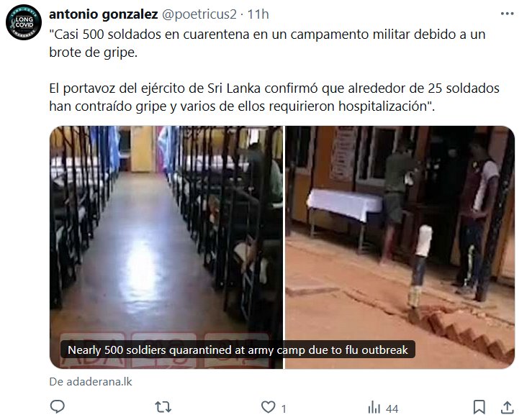Screen dimensions: 527x420
Task: Click the 'Nearly 500 soldiers quarantined' caption
Action: (x=238, y=350)
